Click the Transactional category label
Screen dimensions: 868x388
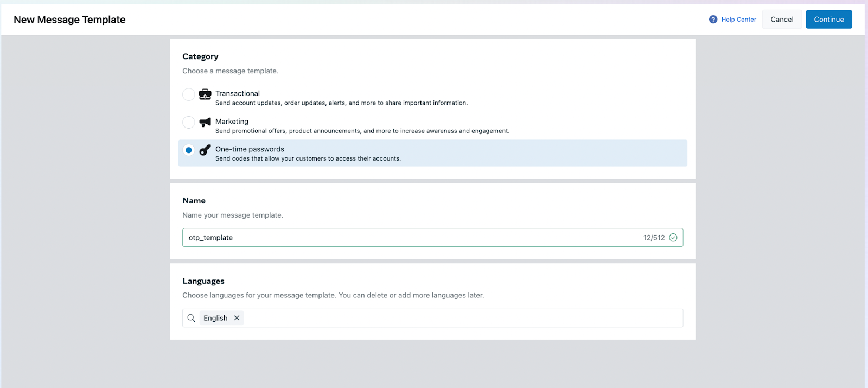point(238,93)
